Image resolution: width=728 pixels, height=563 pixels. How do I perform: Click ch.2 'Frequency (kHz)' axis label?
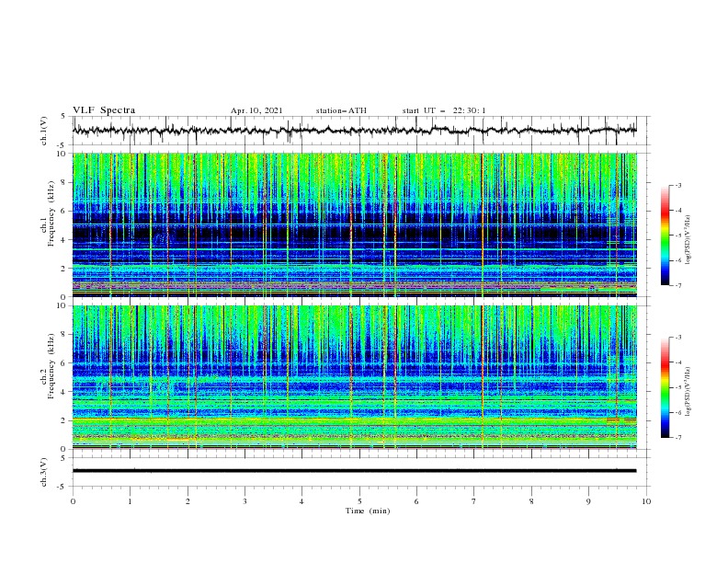[51, 365]
